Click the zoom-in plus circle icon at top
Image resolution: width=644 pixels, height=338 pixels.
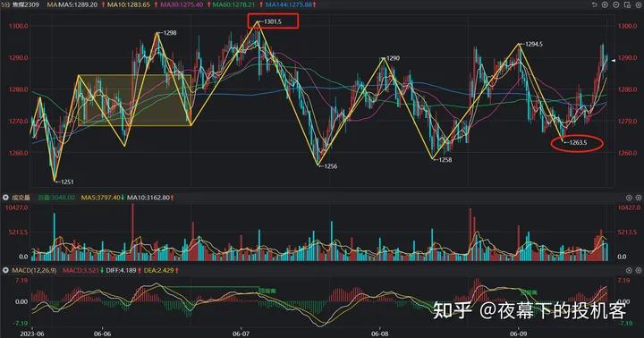[605, 4]
